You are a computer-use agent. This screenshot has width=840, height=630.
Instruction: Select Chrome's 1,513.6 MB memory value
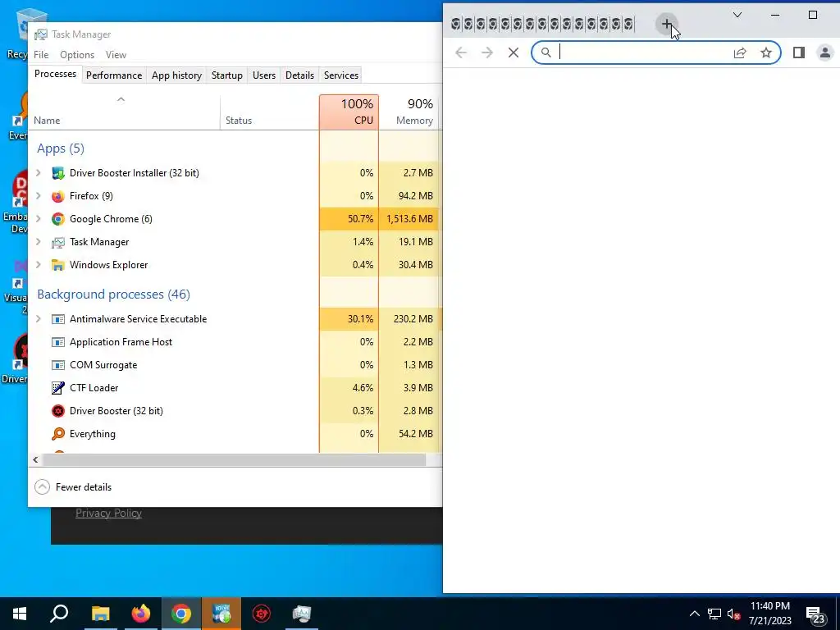click(409, 218)
